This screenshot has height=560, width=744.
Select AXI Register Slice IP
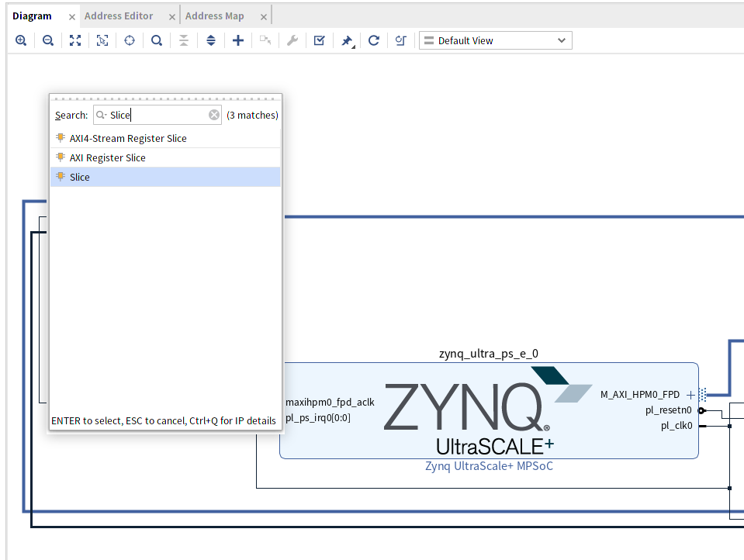tap(165, 157)
